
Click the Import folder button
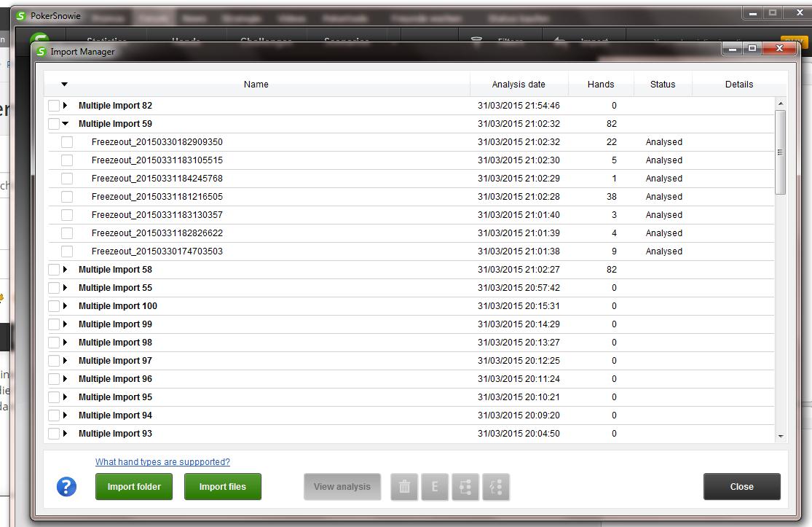tap(134, 487)
